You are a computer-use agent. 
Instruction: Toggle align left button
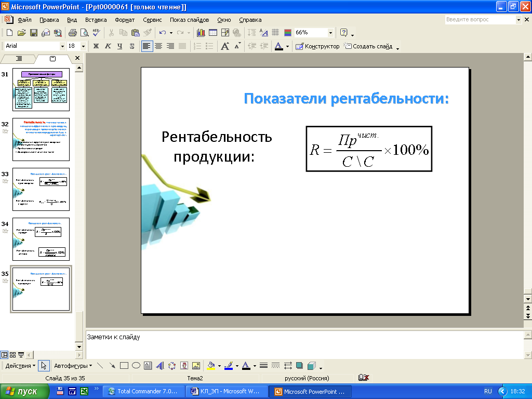coord(147,46)
